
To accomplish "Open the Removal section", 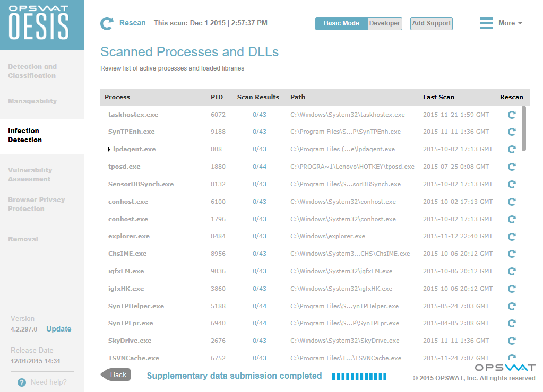I will (x=23, y=239).
